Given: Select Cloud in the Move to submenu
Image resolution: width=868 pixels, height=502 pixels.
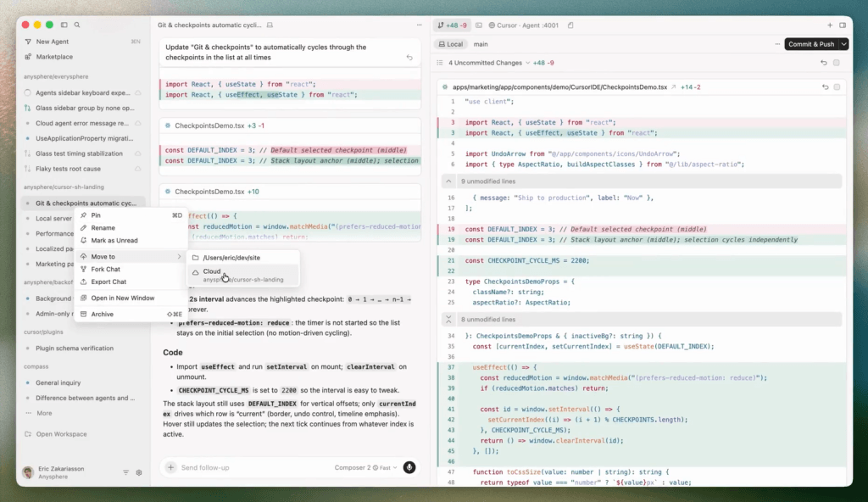Looking at the screenshot, I should coord(212,271).
